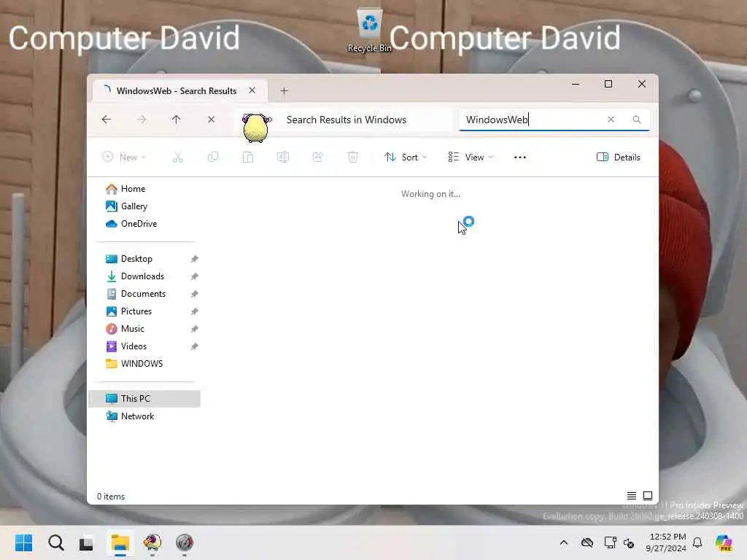
Task: Select the WindowsWeb - Search Results tab
Action: (177, 90)
